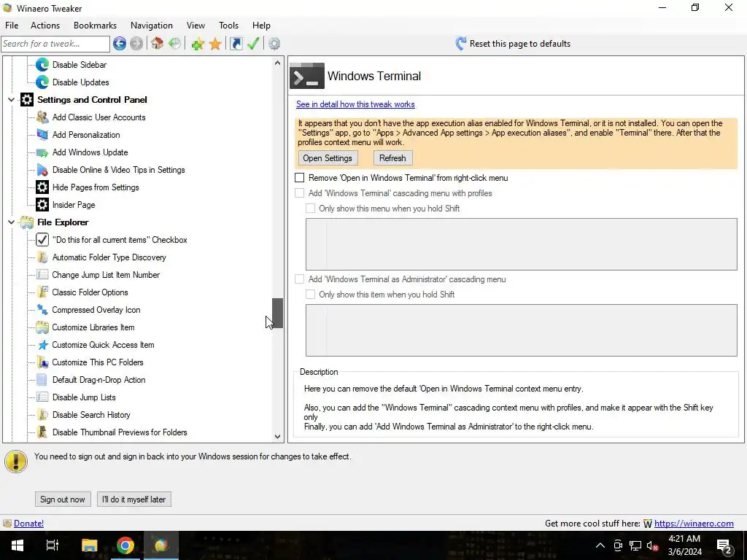The height and width of the screenshot is (560, 747).
Task: Open 'See in detail how this tweak works' link
Action: point(355,104)
